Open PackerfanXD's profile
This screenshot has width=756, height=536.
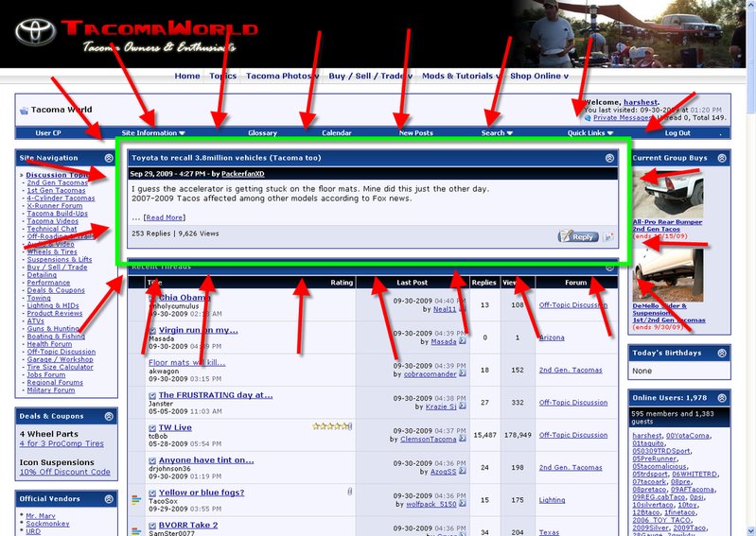pos(243,174)
